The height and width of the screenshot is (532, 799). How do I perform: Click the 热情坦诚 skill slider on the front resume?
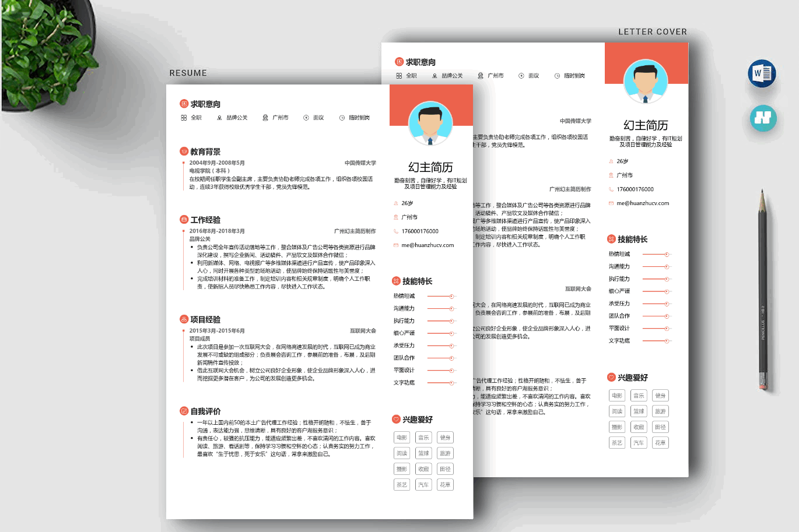coord(440,297)
